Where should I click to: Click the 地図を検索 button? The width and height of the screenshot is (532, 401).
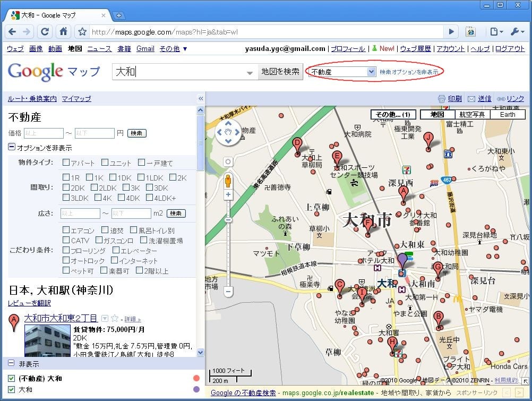click(x=280, y=72)
